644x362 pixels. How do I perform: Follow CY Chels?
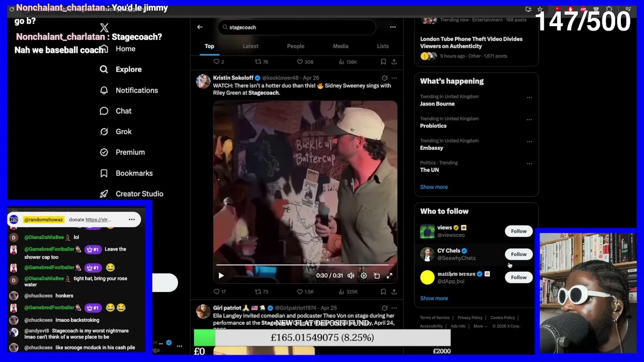coord(519,254)
